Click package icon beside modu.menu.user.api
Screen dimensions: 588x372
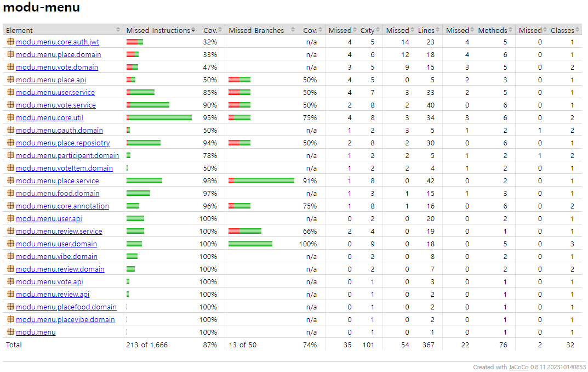pos(10,218)
